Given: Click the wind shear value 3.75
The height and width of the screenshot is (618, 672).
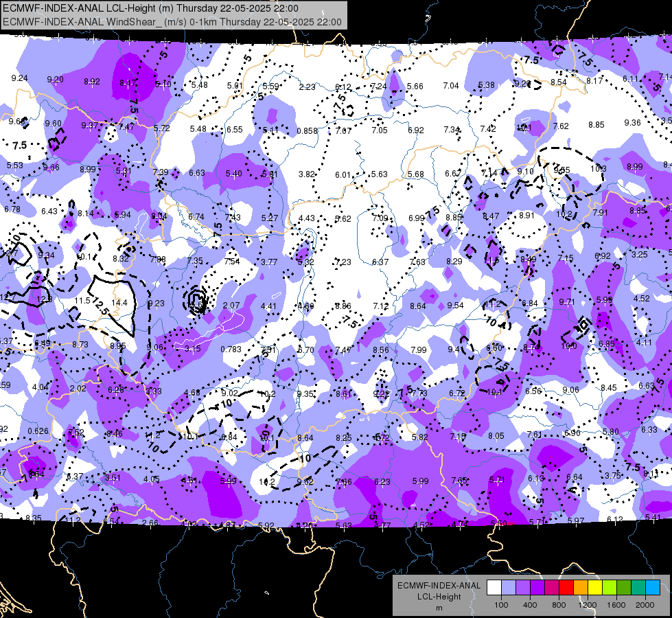Looking at the screenshot, I should (x=613, y=475).
